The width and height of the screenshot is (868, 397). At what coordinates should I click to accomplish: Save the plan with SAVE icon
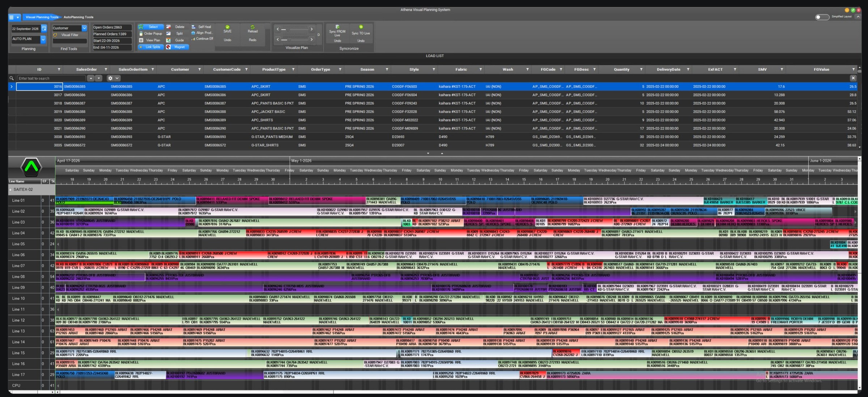point(227,29)
